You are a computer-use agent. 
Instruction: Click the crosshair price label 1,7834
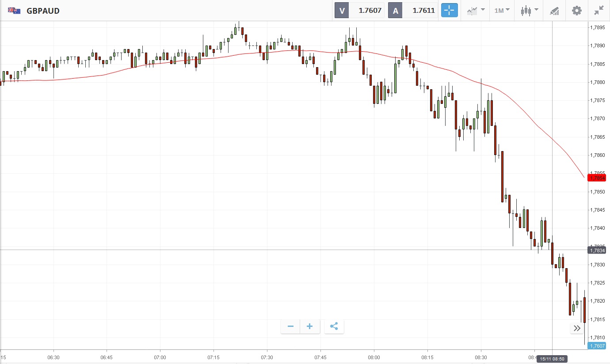point(597,250)
